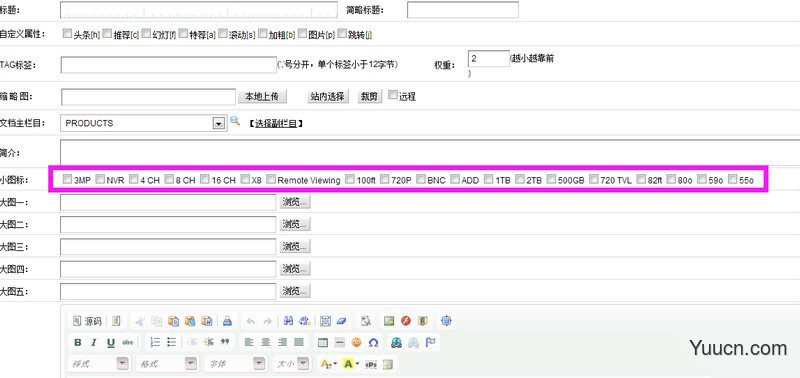Click the Paste from Word icon
The image size is (800, 378).
point(207,321)
